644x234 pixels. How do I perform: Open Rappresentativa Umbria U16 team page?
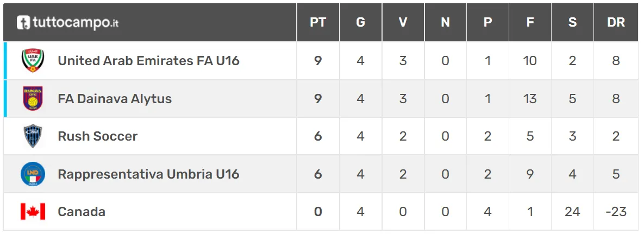click(x=148, y=174)
